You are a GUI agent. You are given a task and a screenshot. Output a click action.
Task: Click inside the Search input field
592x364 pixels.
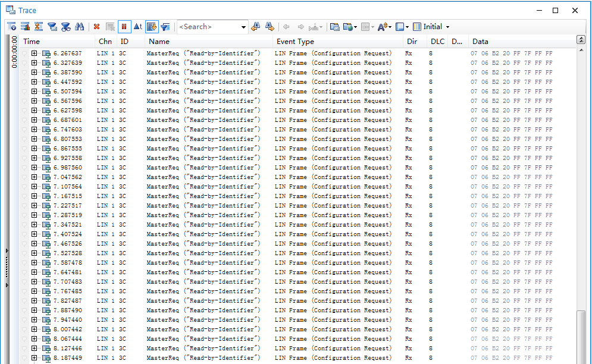point(208,27)
